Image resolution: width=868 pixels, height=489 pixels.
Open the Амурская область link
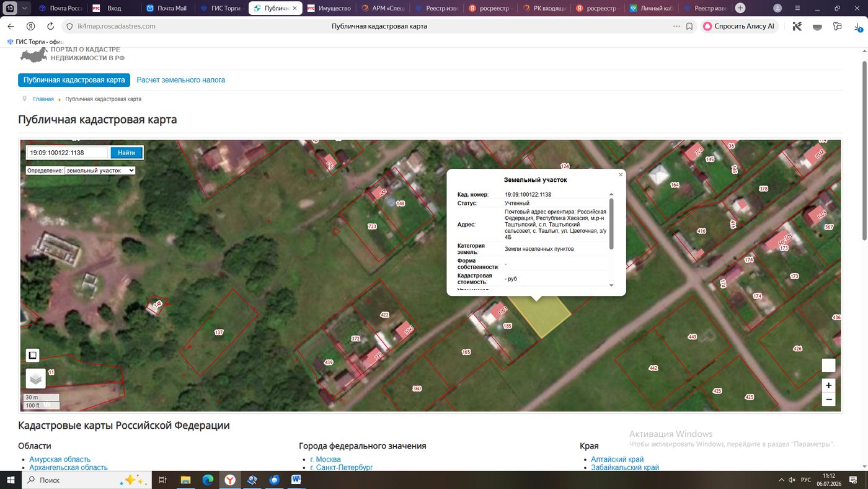click(x=60, y=459)
